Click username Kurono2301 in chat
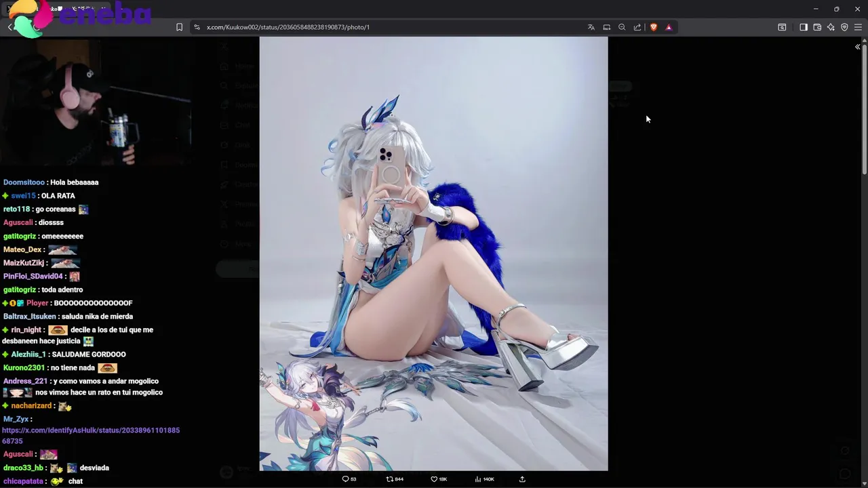The image size is (868, 488). pos(24,368)
